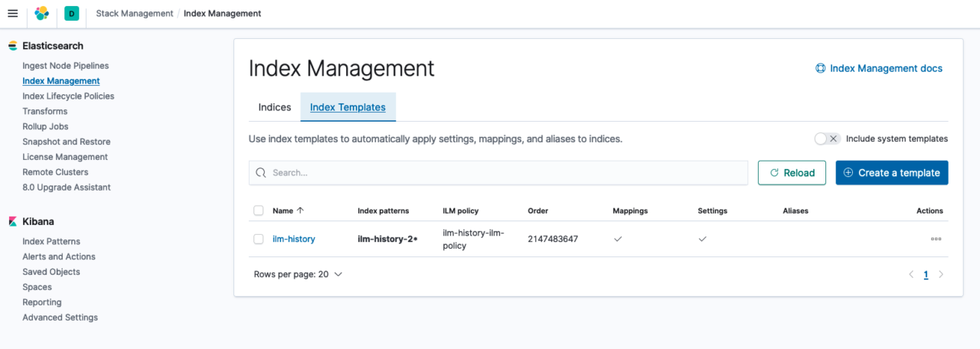Open the ilm-history template link

(x=294, y=239)
